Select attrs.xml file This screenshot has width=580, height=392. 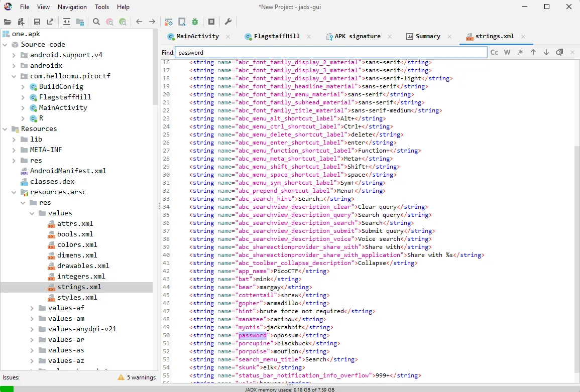(75, 224)
